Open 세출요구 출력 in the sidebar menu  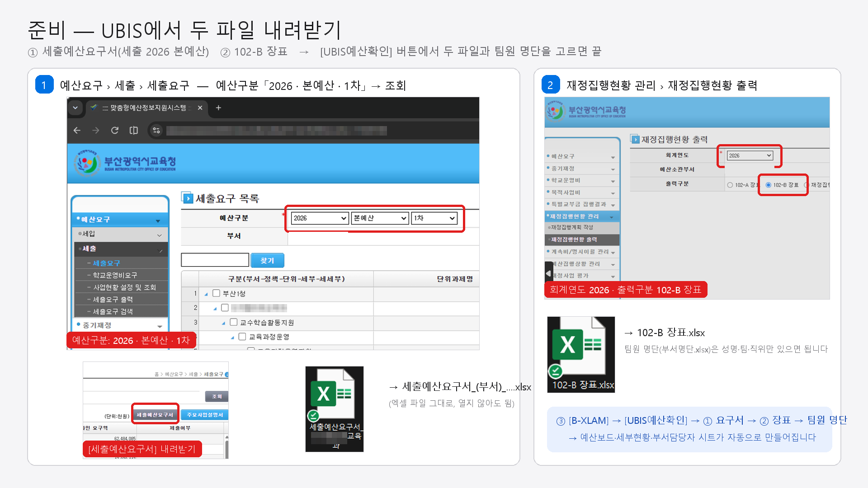click(113, 300)
